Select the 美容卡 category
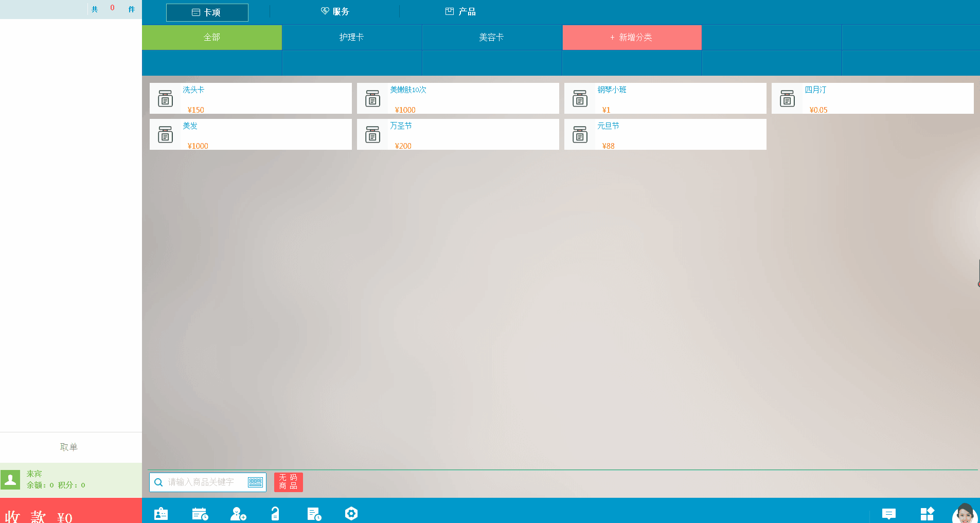Screen dimensions: 980x523 tap(492, 38)
